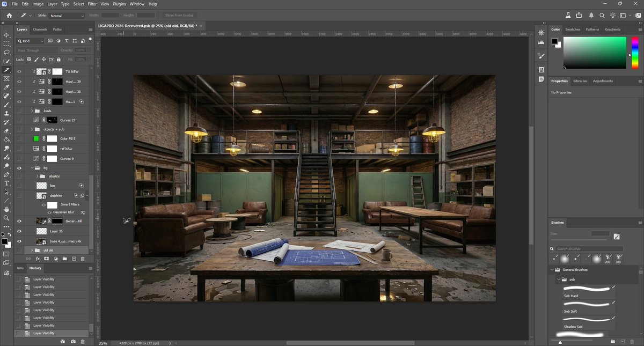The height and width of the screenshot is (346, 644).
Task: Open the Search magnifier icon top right
Action: pos(602,16)
